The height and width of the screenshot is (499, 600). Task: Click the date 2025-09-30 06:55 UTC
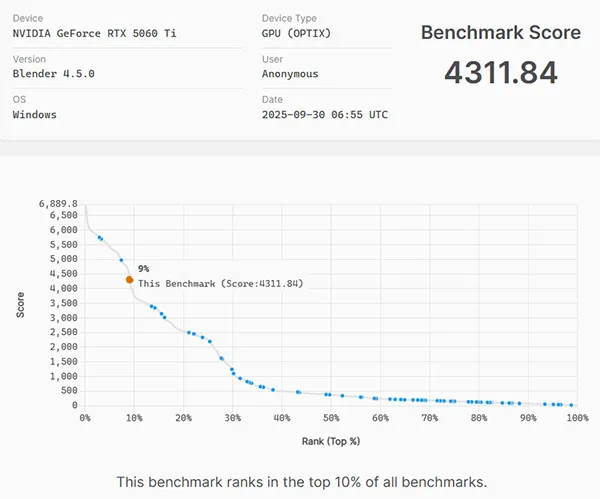tap(325, 114)
